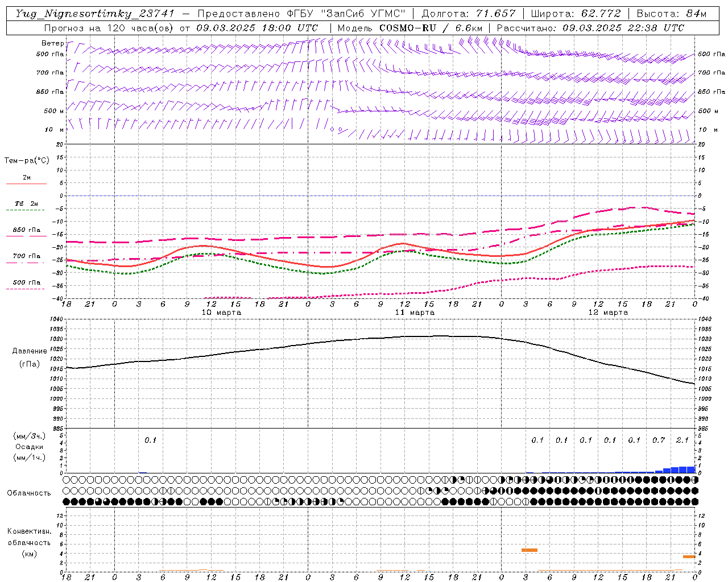Click the Td 2м legend label
Image resolution: width=728 pixels, height=582 pixels.
(27, 203)
